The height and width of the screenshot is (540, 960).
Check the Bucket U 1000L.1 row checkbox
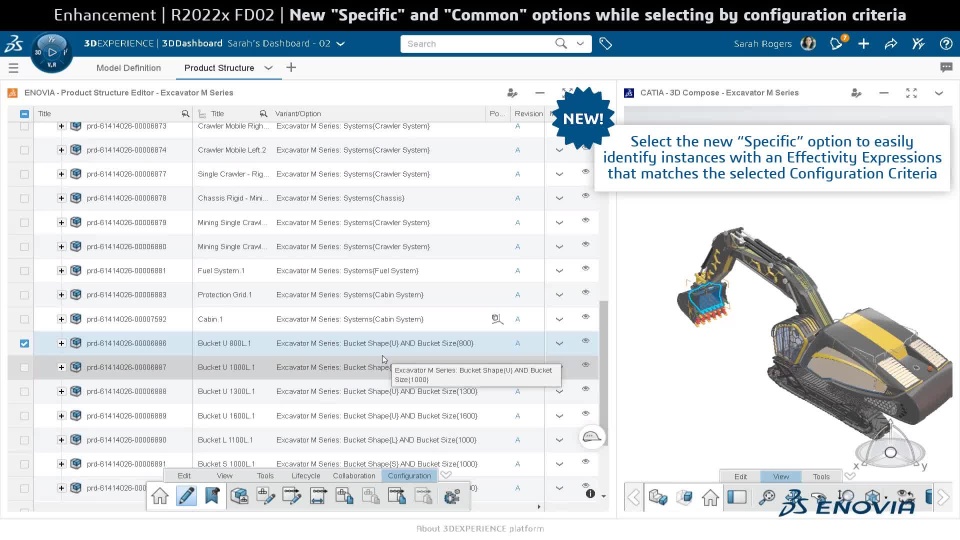tap(24, 367)
